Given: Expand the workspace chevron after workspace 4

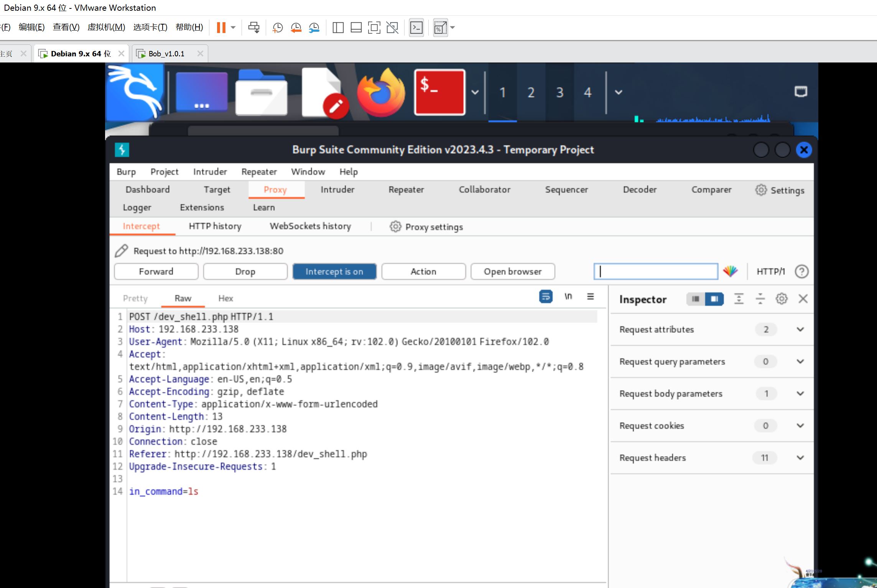Looking at the screenshot, I should 618,92.
